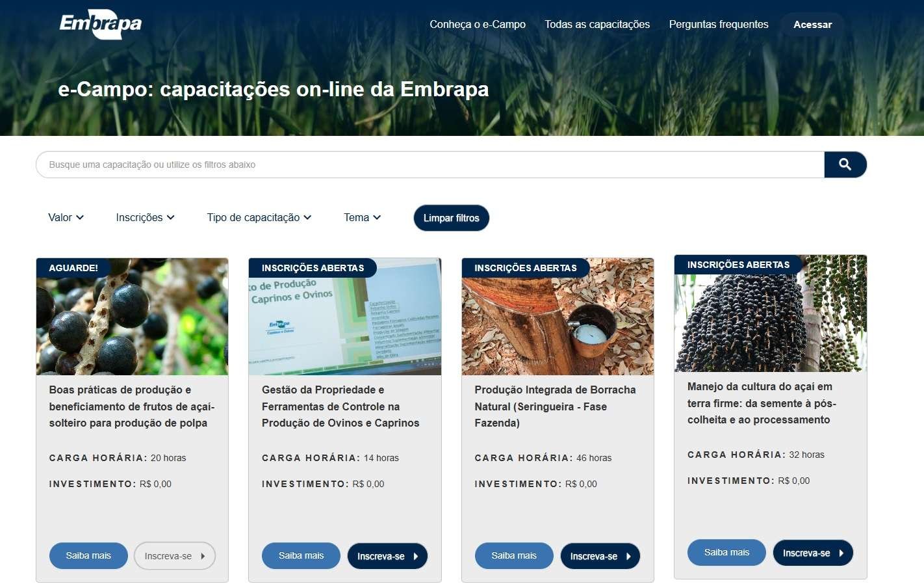Click Inscreva-se for the Ovinos e Caprinos course
The image size is (924, 584).
pyautogui.click(x=388, y=556)
